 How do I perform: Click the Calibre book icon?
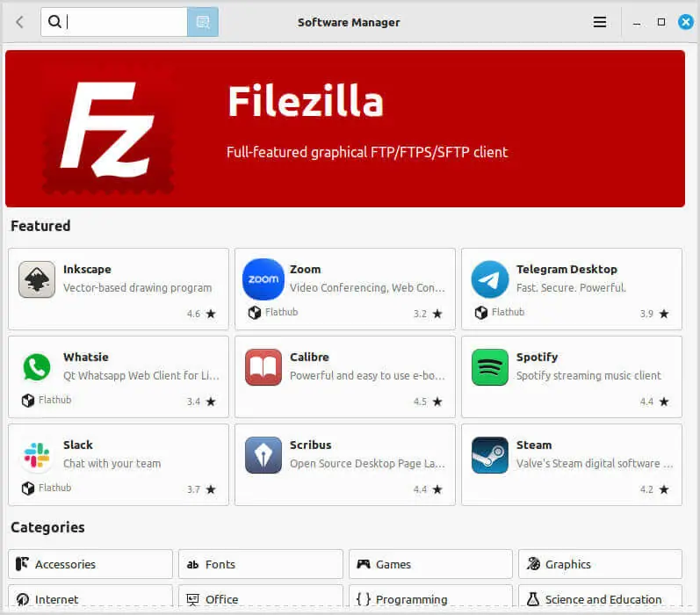point(263,367)
